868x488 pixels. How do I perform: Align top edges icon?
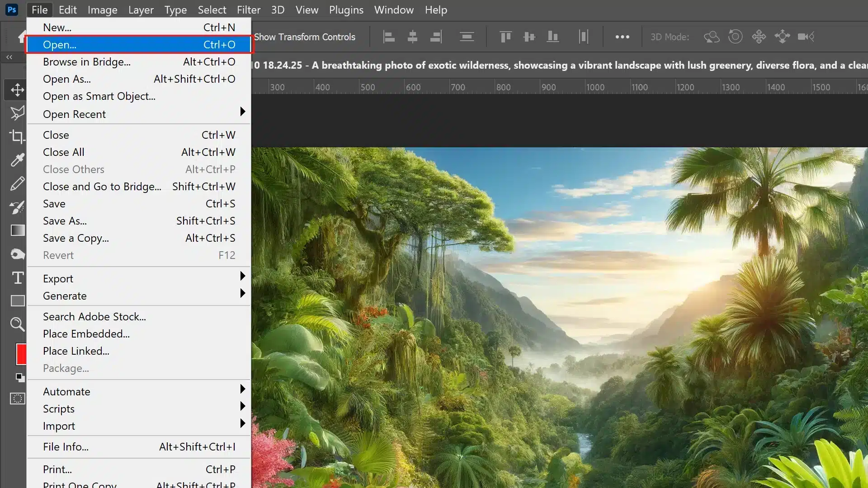pyautogui.click(x=505, y=37)
